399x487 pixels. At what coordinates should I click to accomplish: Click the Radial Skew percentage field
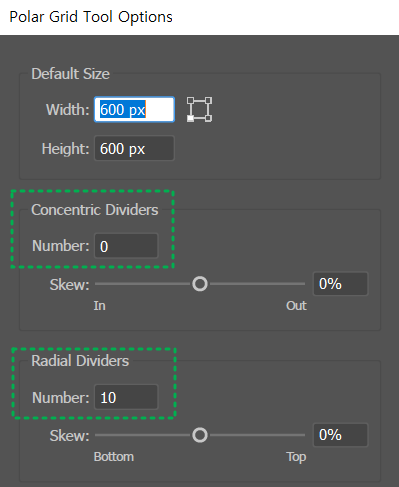pyautogui.click(x=340, y=435)
